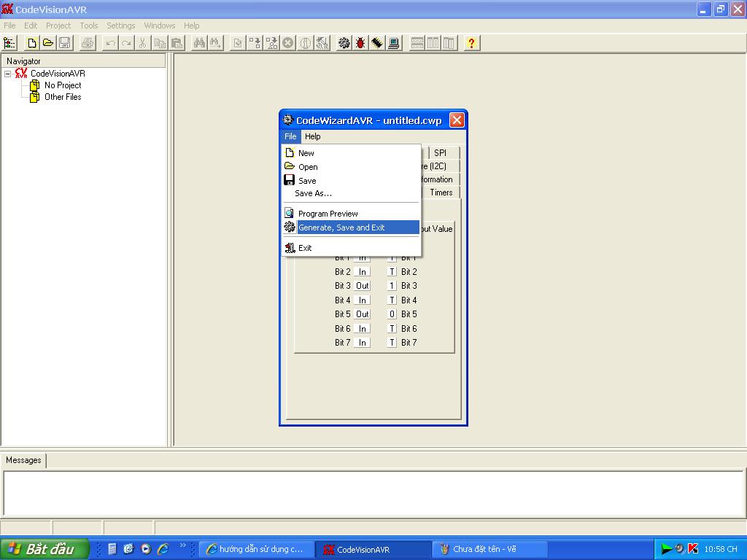Switch to hướng dẫn sử dụng taskbar window

[257, 549]
